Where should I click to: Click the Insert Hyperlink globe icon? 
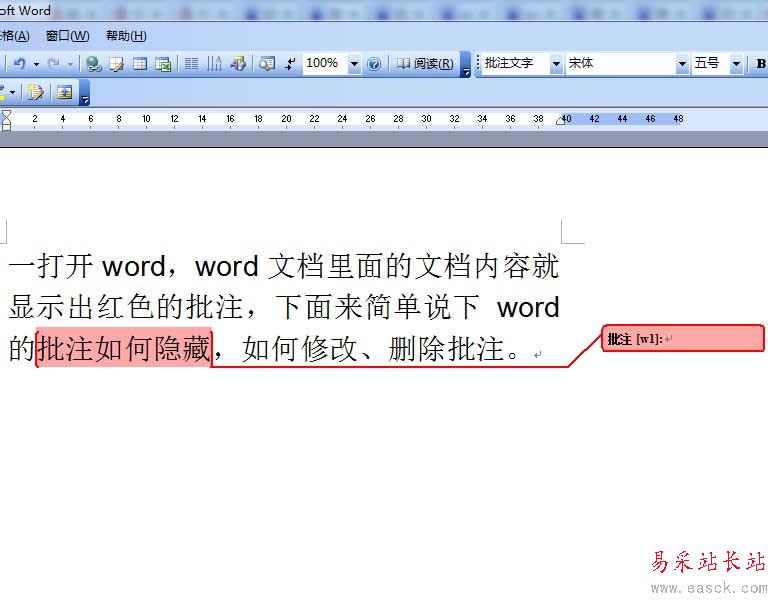click(93, 64)
